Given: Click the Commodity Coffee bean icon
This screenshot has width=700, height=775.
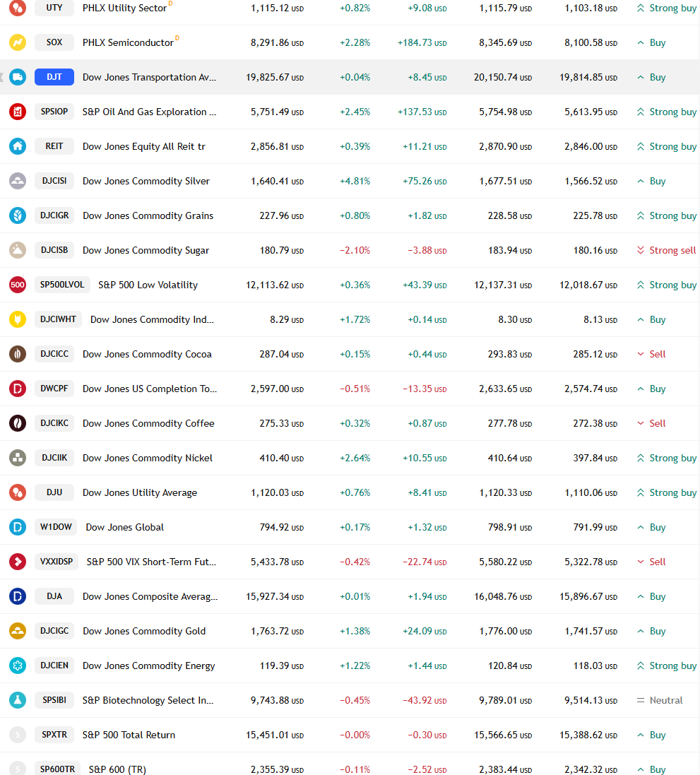Looking at the screenshot, I should pos(17,423).
